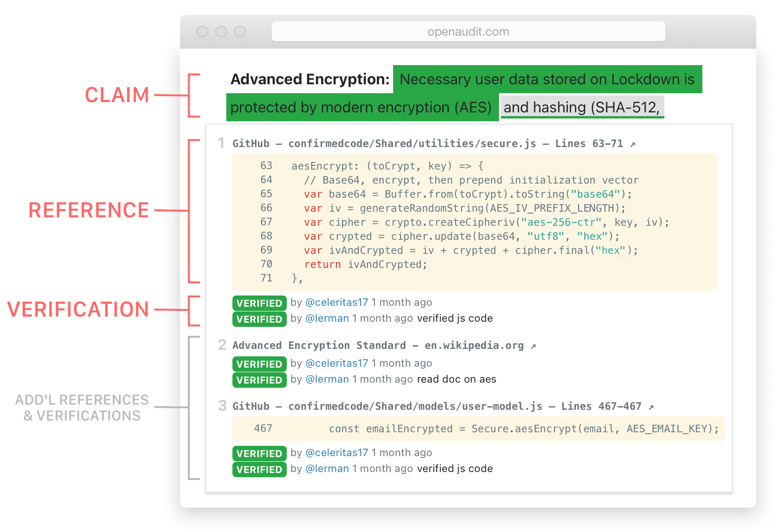This screenshot has height=532, width=775.
Task: Open @celeritas17 profile under reference 2
Action: [x=337, y=363]
